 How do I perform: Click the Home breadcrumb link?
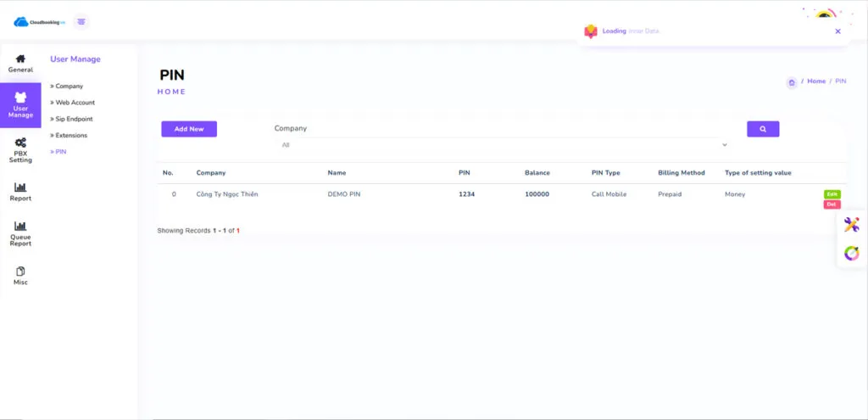(x=815, y=81)
